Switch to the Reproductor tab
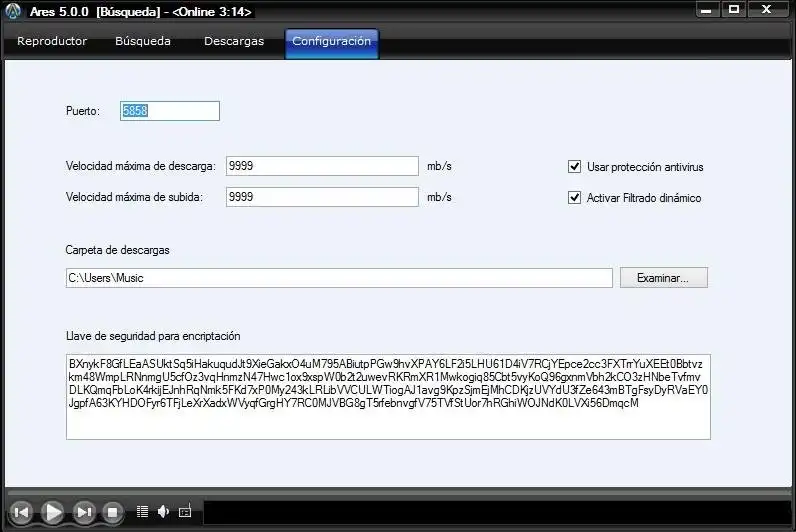The image size is (796, 532). tap(52, 41)
